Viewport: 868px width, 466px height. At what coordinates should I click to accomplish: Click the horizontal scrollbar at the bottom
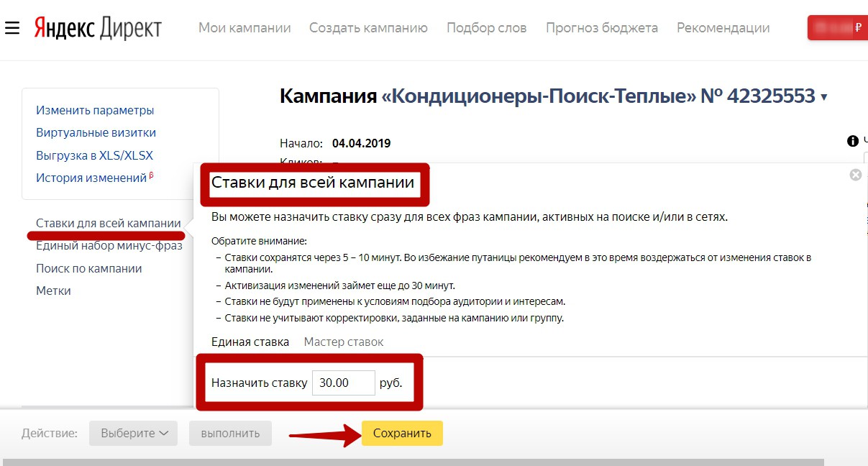click(x=415, y=462)
